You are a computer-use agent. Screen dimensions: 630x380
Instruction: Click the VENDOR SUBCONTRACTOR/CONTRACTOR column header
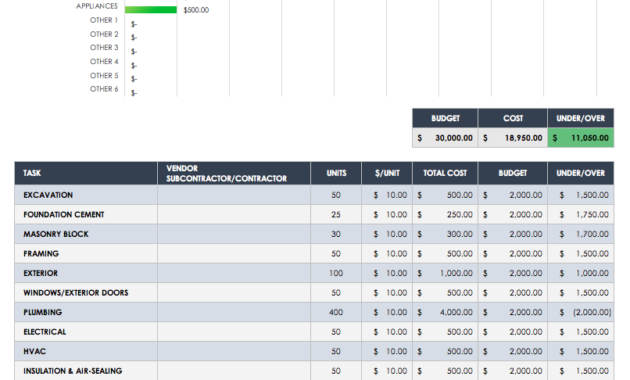pos(234,173)
